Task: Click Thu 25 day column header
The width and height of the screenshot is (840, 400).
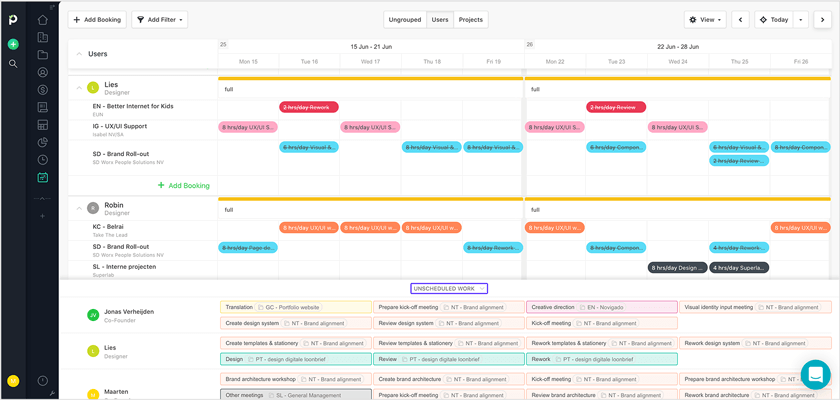Action: pos(739,62)
